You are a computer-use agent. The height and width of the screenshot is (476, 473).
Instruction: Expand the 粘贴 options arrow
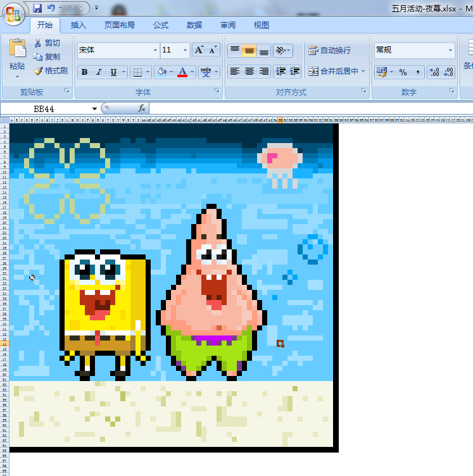click(x=17, y=77)
